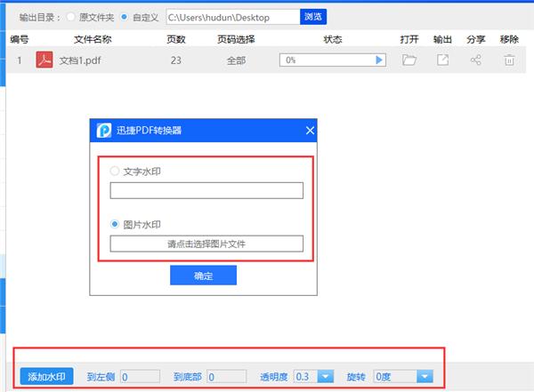534x392 pixels.
Task: Click the 页数 column header
Action: click(175, 39)
